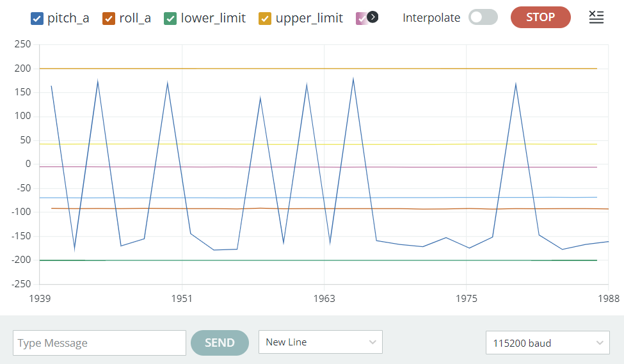The width and height of the screenshot is (624, 364).
Task: Expand line ending chevron arrow
Action: click(x=372, y=342)
